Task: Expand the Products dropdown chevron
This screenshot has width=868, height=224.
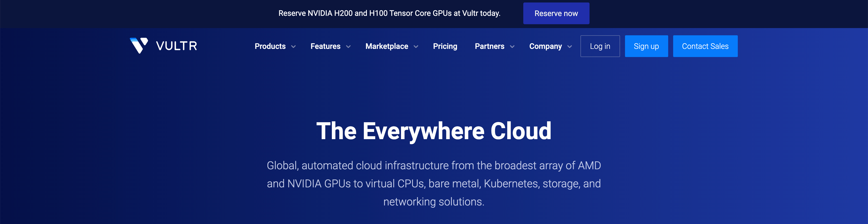Action: tap(293, 47)
